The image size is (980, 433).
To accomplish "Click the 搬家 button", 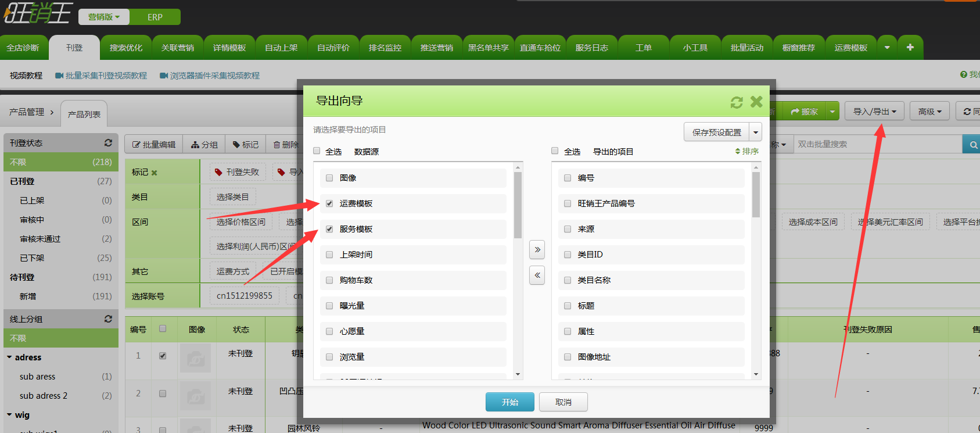I will tap(805, 111).
